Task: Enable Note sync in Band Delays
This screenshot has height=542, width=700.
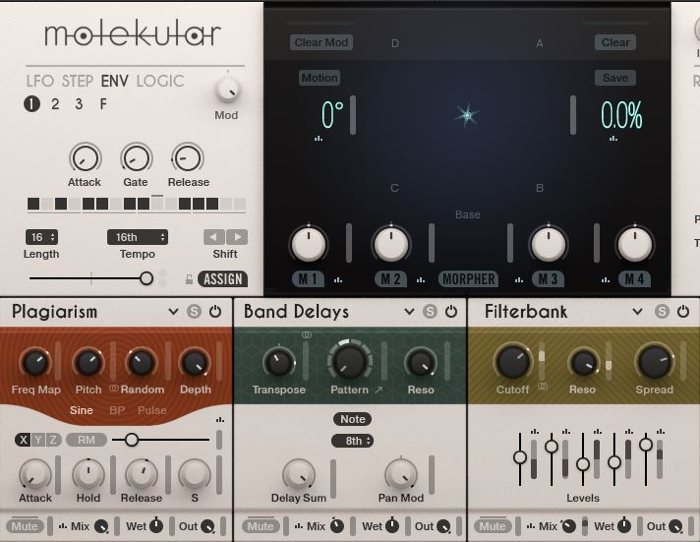Action: [x=352, y=419]
